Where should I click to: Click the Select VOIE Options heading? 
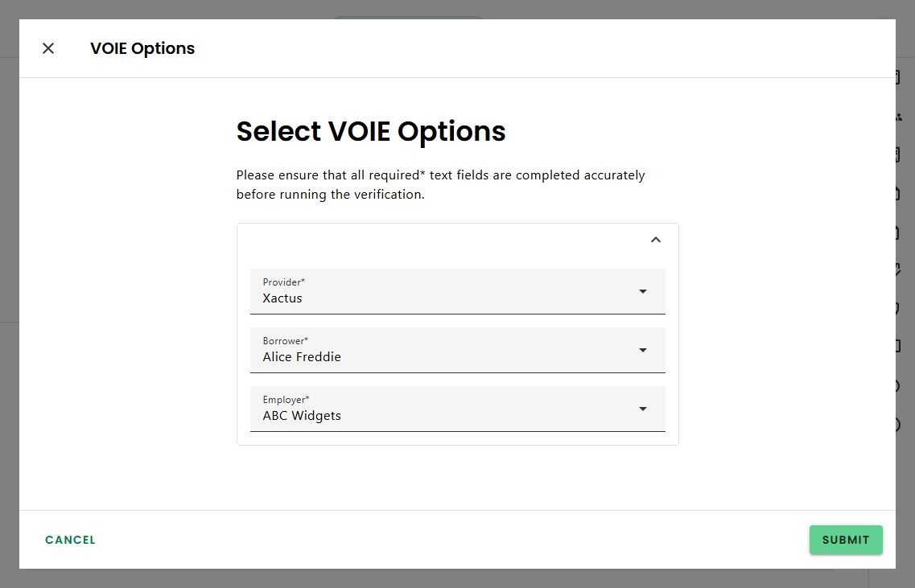371,131
